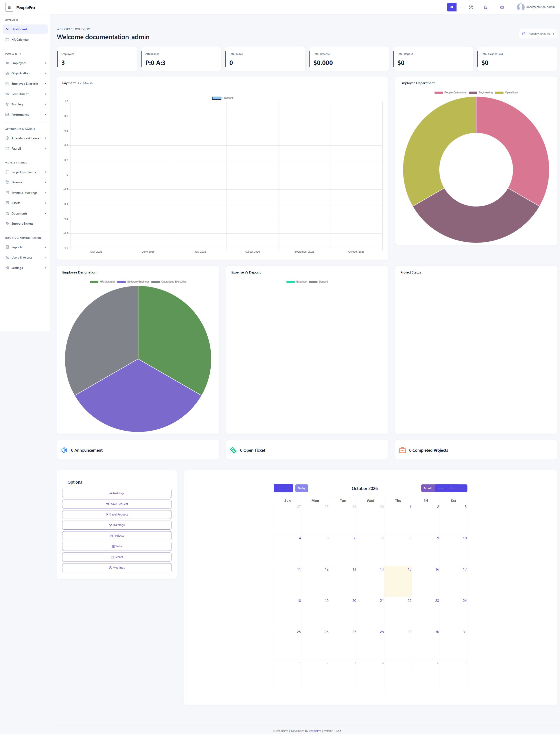Open the PeoplePro link in footer
Image resolution: width=560 pixels, height=734 pixels.
315,731
